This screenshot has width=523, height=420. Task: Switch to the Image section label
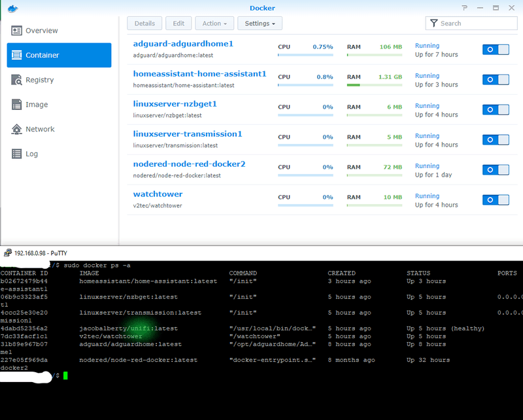37,105
